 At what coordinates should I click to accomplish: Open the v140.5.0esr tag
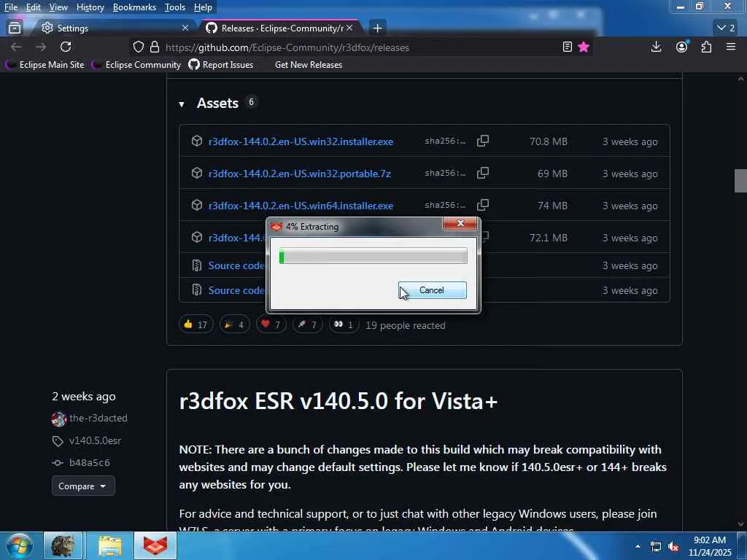click(x=95, y=440)
